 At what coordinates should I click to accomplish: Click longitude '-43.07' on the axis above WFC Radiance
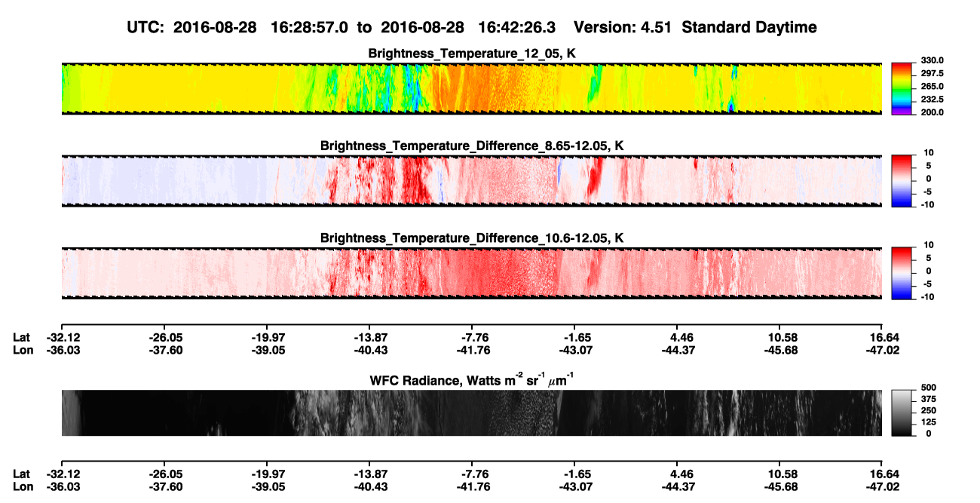pyautogui.click(x=575, y=351)
